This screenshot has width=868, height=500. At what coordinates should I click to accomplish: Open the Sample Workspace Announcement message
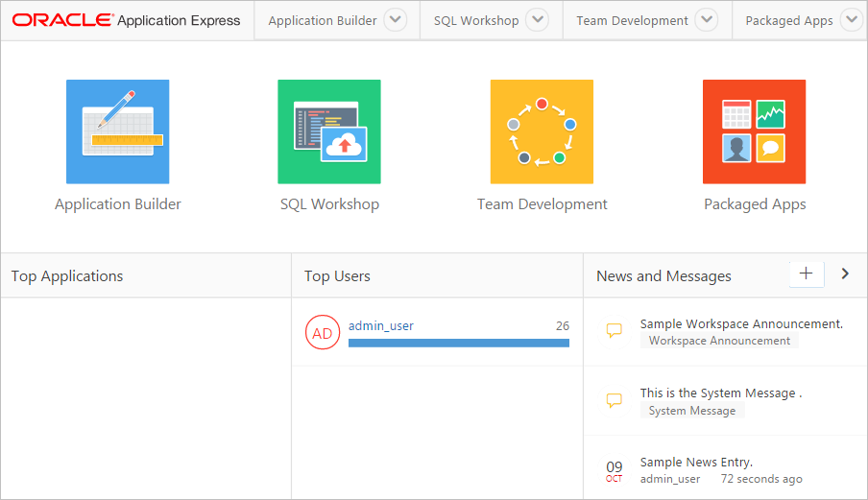(741, 323)
